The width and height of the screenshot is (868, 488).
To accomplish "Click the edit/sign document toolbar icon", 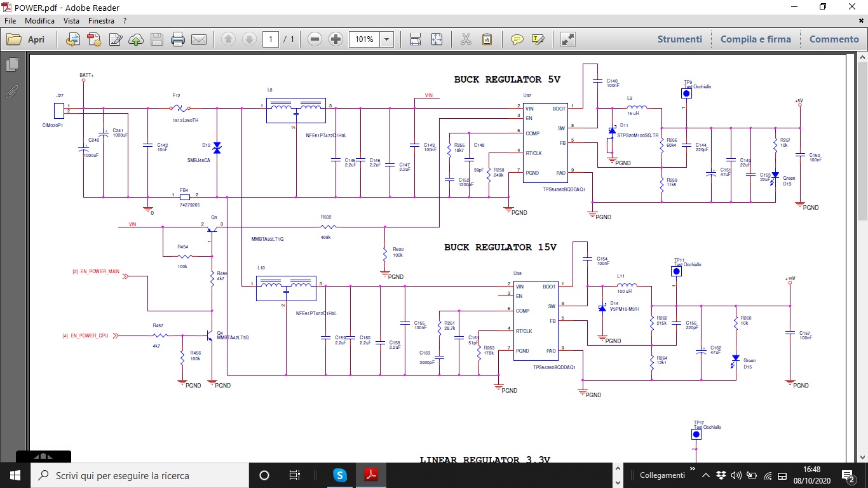I will tap(115, 39).
